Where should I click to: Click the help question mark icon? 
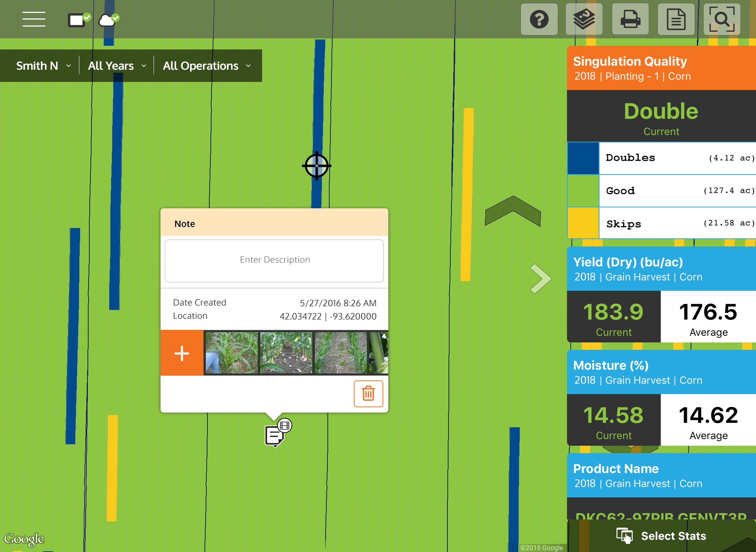tap(539, 19)
